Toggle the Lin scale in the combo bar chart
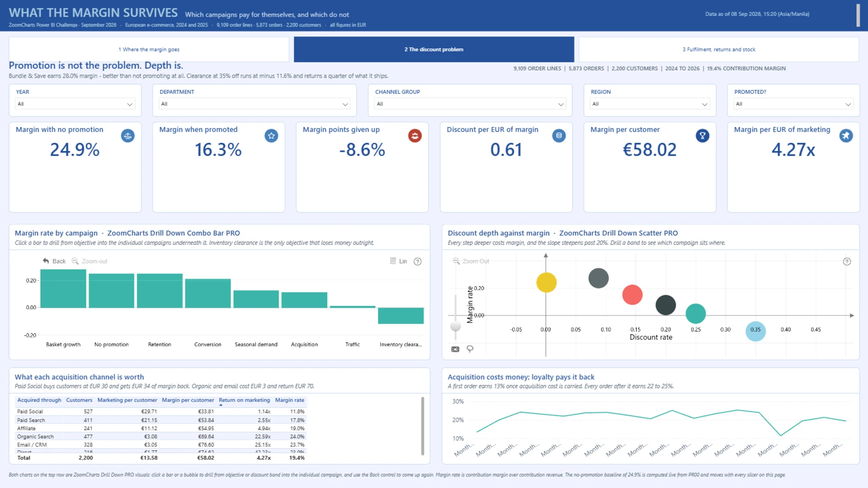Screen dimensions: 868x488 click(398, 261)
